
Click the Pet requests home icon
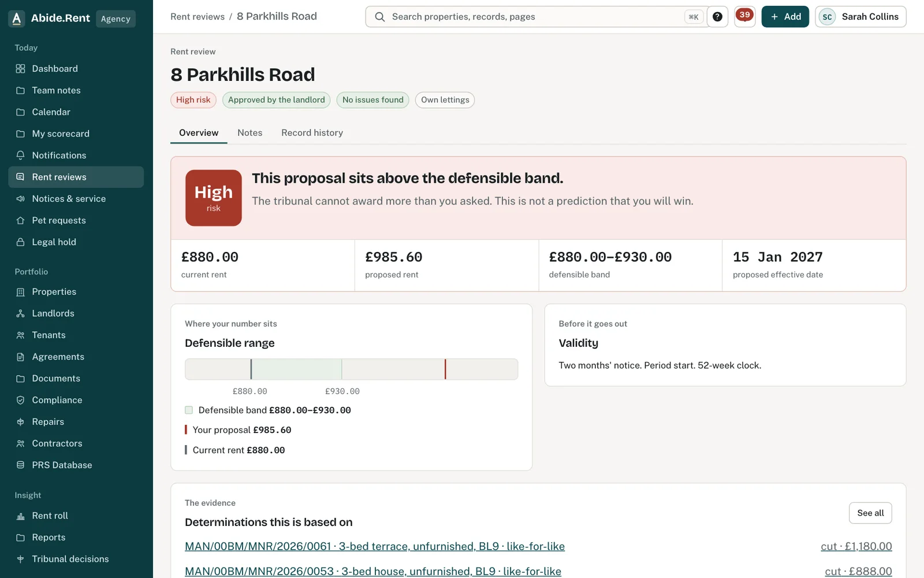pos(20,220)
